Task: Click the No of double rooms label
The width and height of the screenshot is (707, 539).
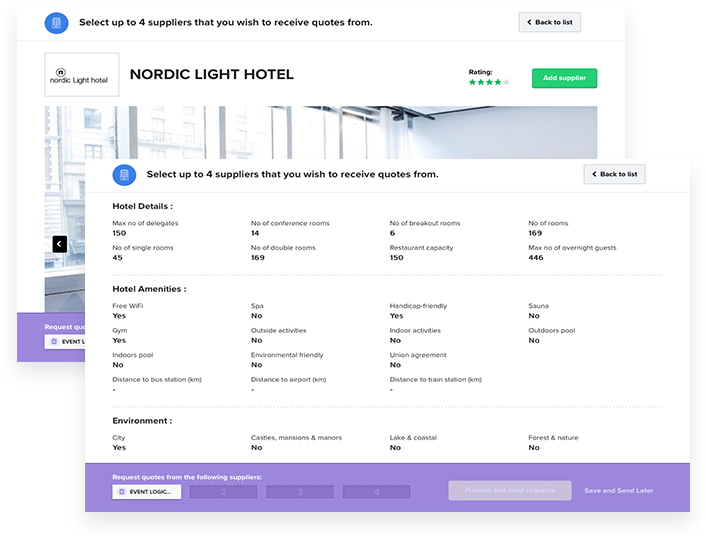Action: 283,248
